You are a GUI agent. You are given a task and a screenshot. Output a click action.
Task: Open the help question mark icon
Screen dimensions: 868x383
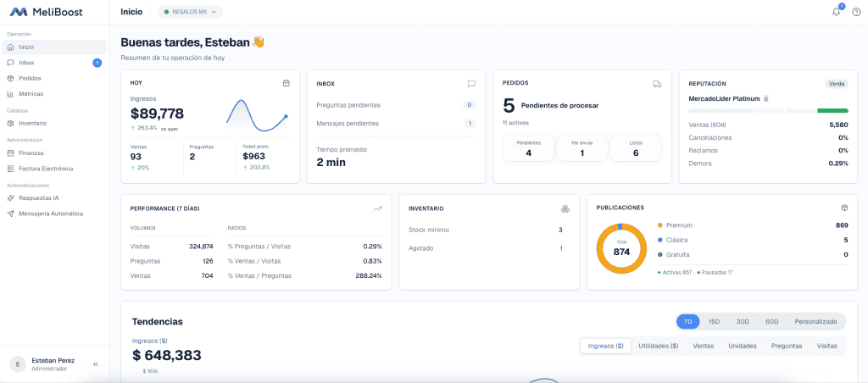856,12
